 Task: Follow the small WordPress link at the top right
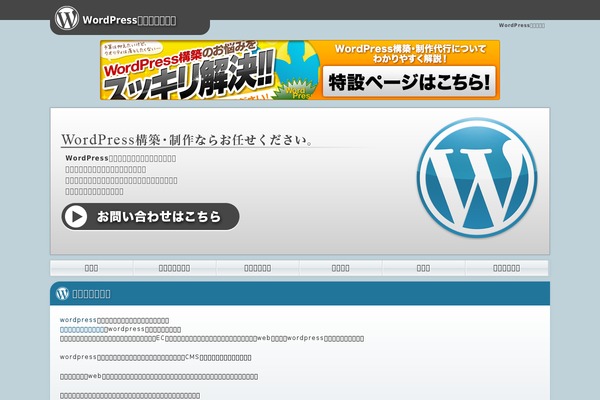522,25
